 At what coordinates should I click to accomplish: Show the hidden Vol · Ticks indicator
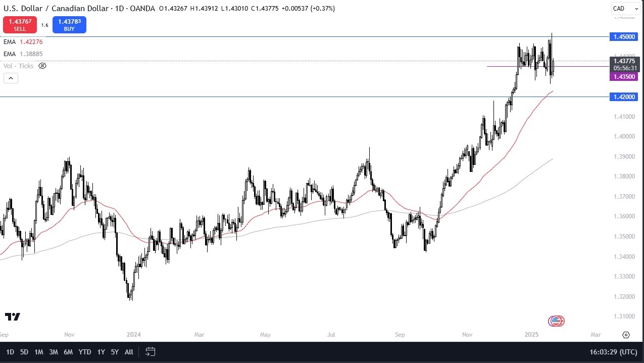coord(42,66)
